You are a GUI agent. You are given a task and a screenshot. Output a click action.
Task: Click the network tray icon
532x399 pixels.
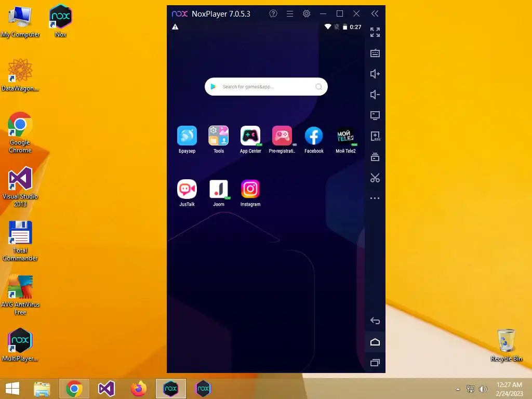(471, 389)
